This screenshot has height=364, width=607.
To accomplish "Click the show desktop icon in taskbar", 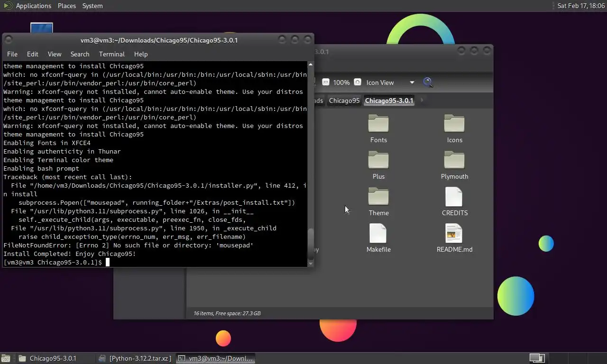I will [x=7, y=358].
